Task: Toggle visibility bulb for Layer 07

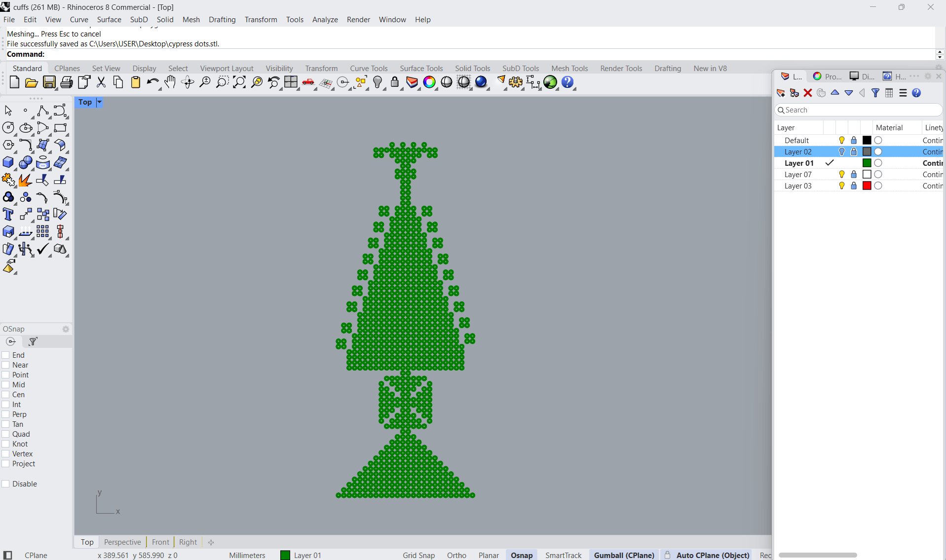Action: coord(842,175)
